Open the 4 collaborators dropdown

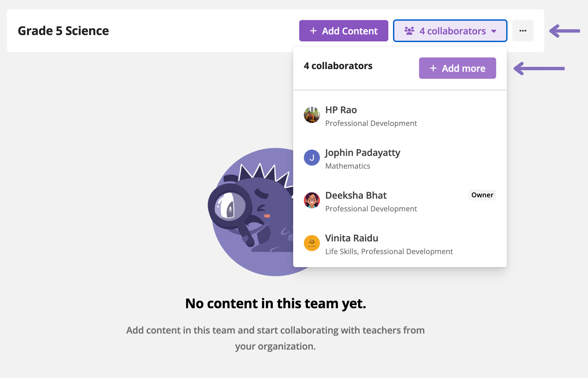point(450,31)
